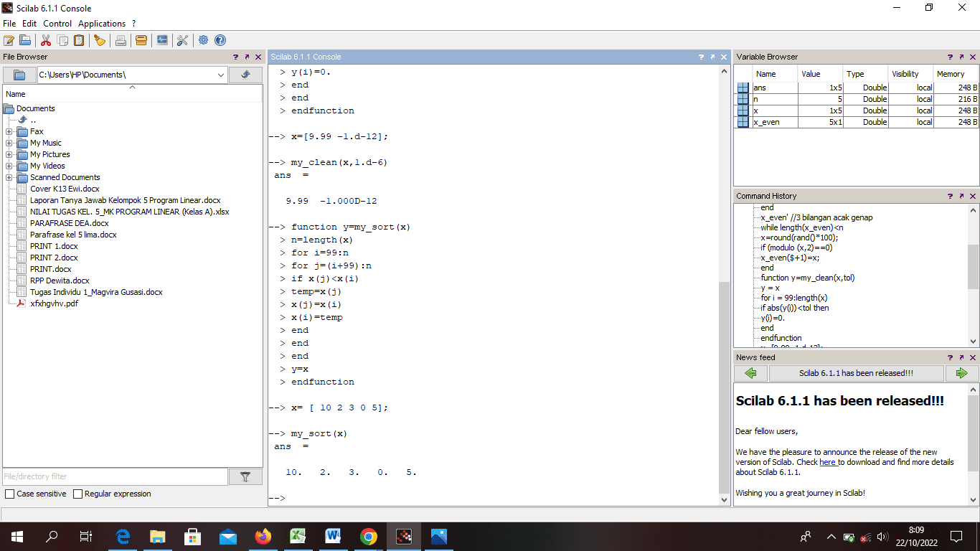
Task: Clear the console with the broom icon
Action: point(100,40)
